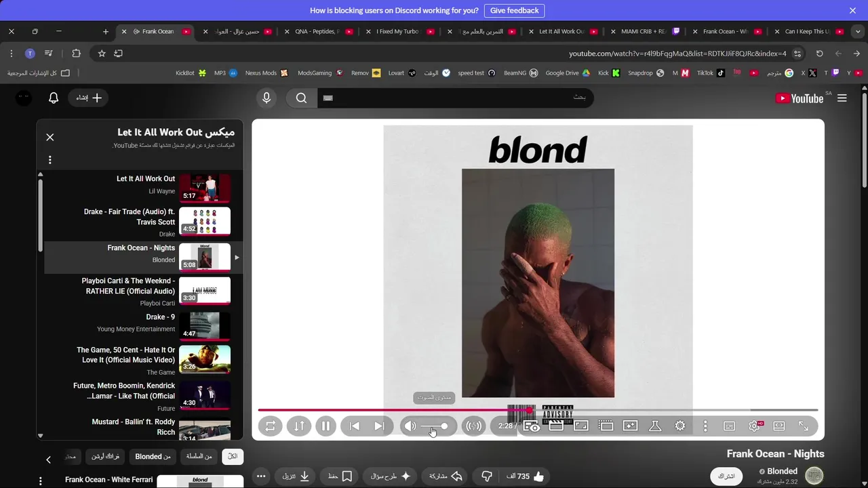Open the player three-dot more menu
The height and width of the screenshot is (488, 868).
(705, 426)
